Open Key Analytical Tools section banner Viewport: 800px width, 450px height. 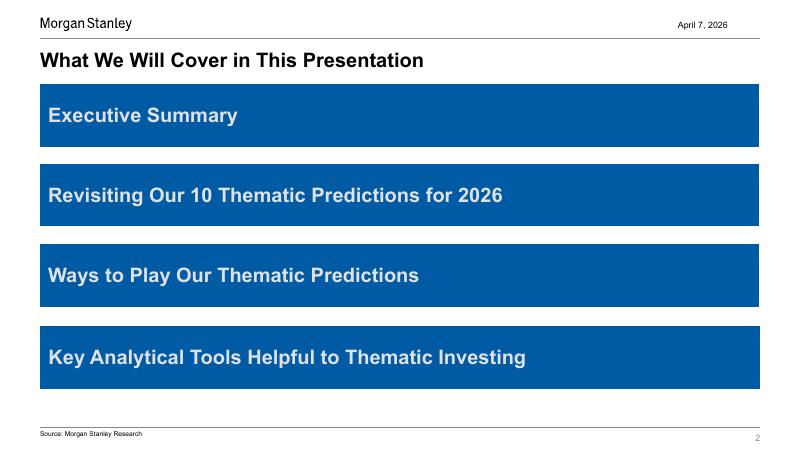399,357
